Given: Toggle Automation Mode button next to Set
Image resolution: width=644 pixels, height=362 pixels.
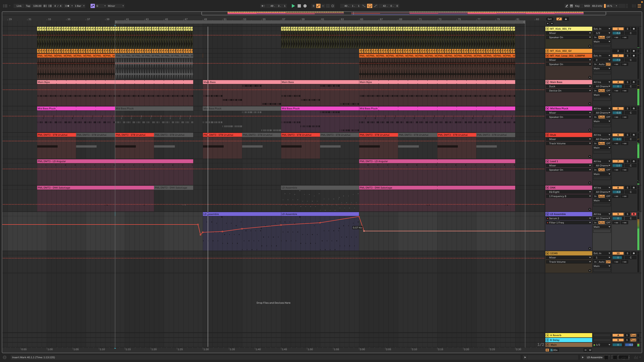Looking at the screenshot, I should pos(559,19).
